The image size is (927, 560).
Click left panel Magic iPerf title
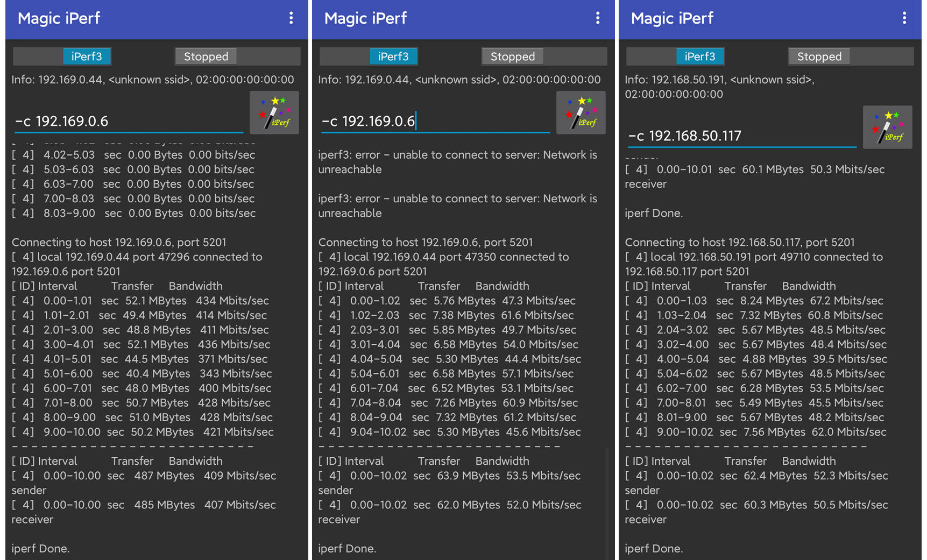click(x=59, y=18)
